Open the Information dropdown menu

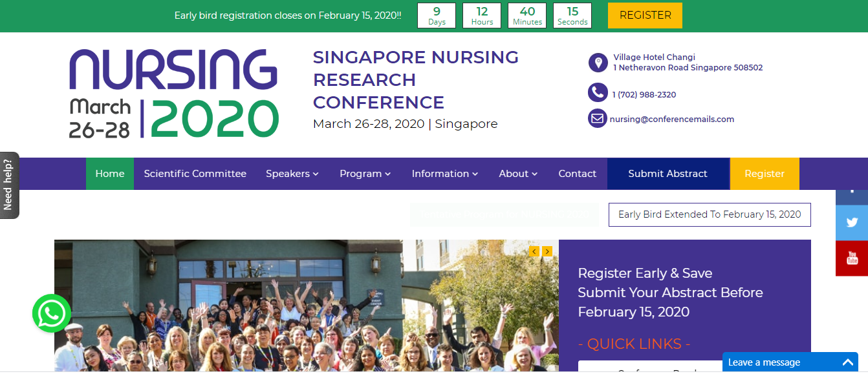[x=445, y=174]
